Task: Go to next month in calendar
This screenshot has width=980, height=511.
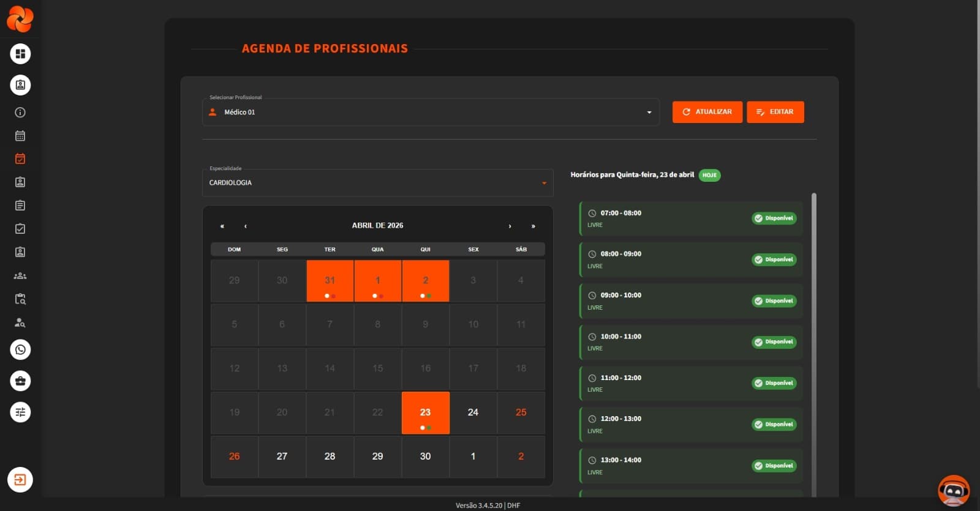Action: pyautogui.click(x=510, y=226)
